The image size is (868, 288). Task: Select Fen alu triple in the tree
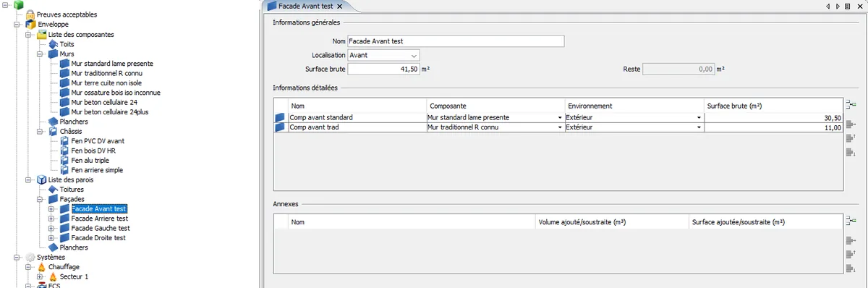90,160
